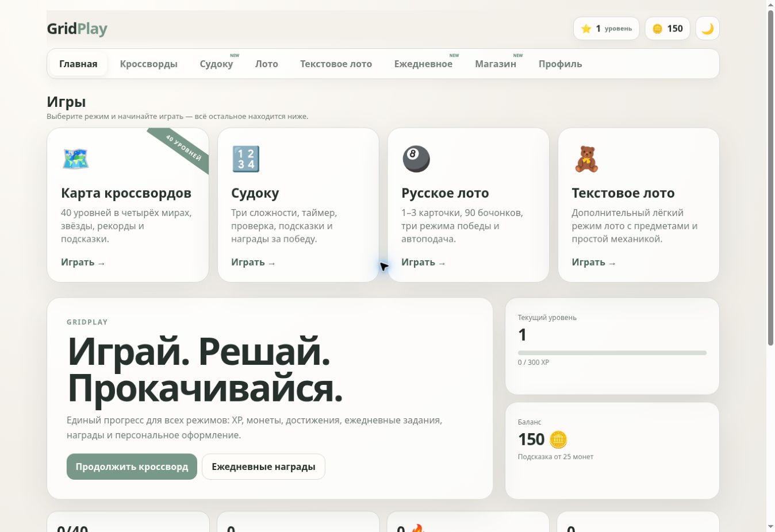Open the Главная tab
Viewport: 775px width, 532px height.
click(78, 64)
